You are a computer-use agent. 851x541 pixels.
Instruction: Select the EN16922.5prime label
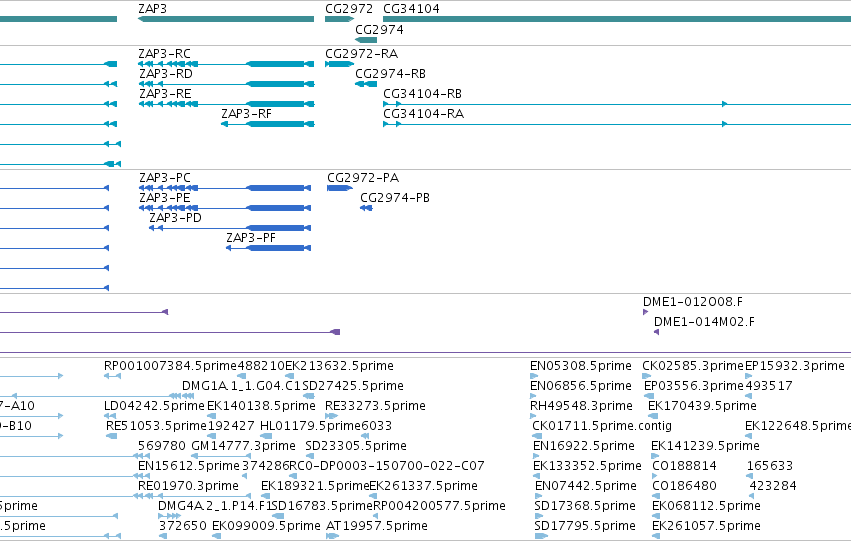[x=583, y=446]
